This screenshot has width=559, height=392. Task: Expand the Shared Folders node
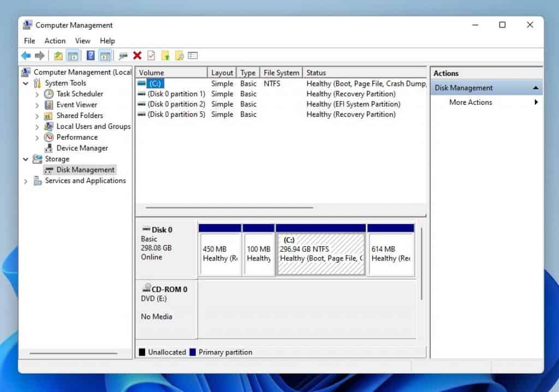[x=37, y=116]
